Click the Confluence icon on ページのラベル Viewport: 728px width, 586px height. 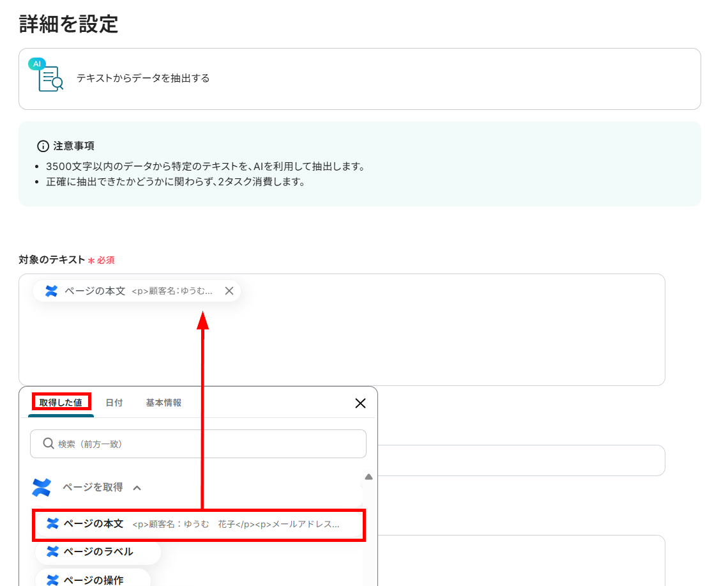coord(52,551)
